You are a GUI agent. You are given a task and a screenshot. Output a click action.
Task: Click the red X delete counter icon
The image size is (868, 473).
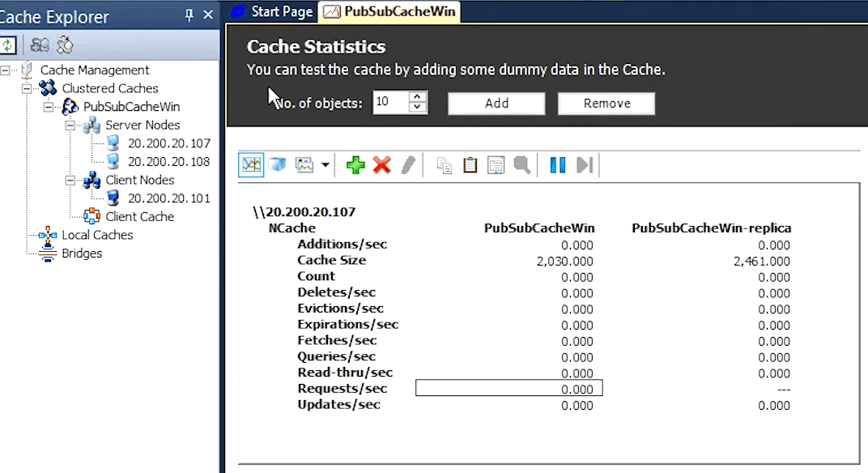pyautogui.click(x=382, y=164)
